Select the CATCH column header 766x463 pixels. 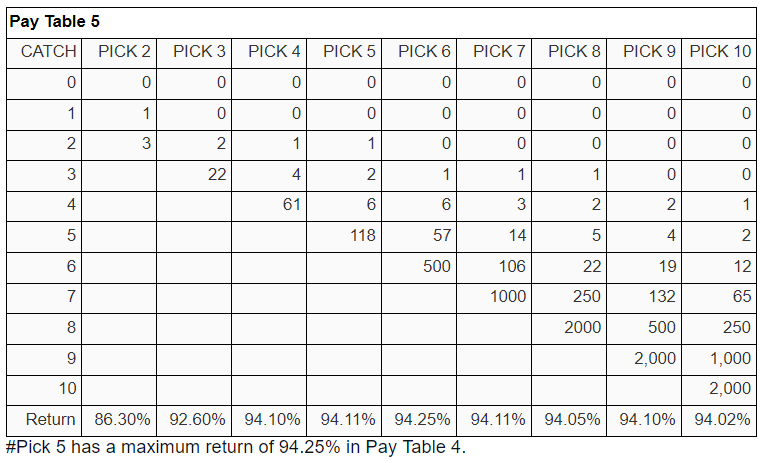click(x=48, y=51)
